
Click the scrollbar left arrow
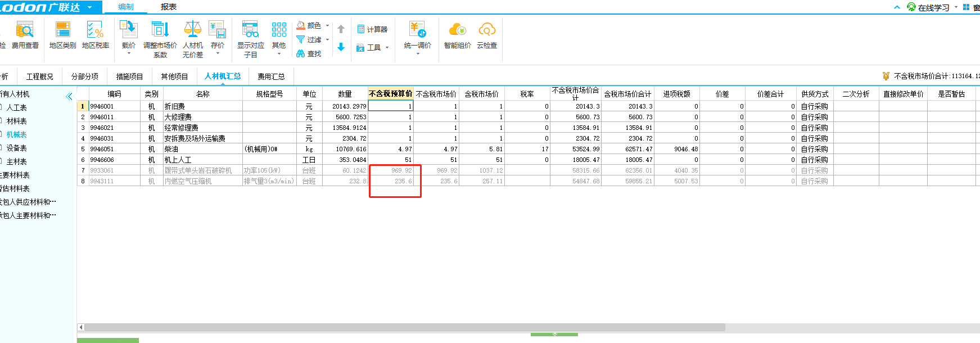coord(81,327)
